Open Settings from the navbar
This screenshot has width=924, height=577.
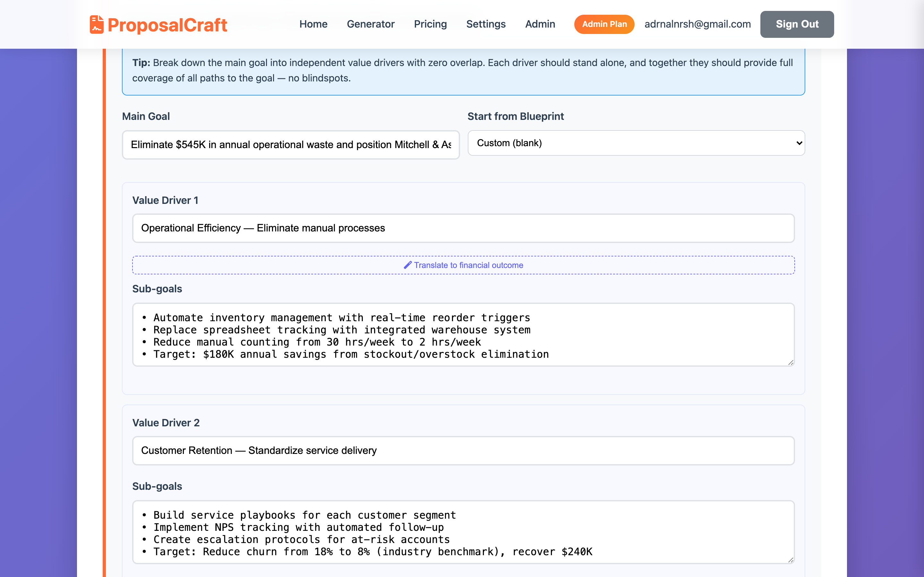486,24
